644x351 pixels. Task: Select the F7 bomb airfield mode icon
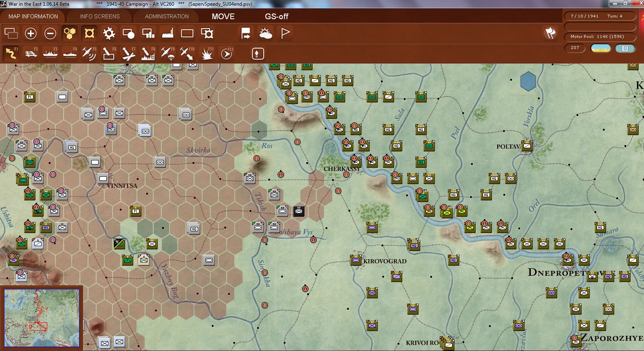pos(128,53)
